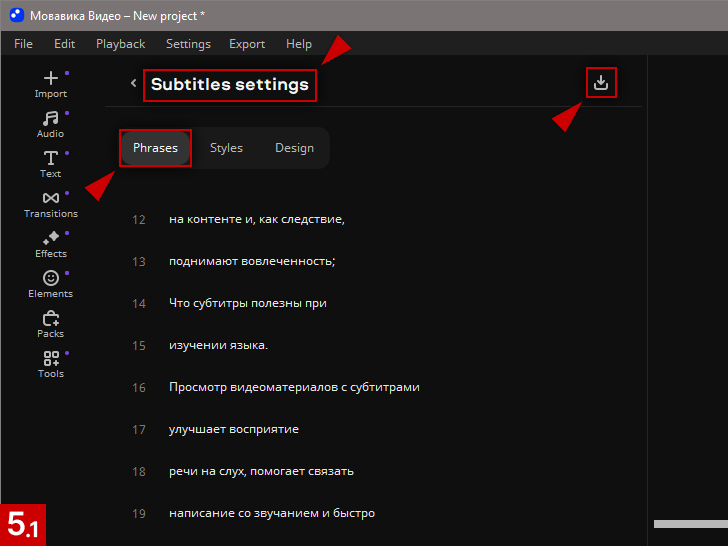
Task: Open the Transitions panel
Action: pos(50,203)
